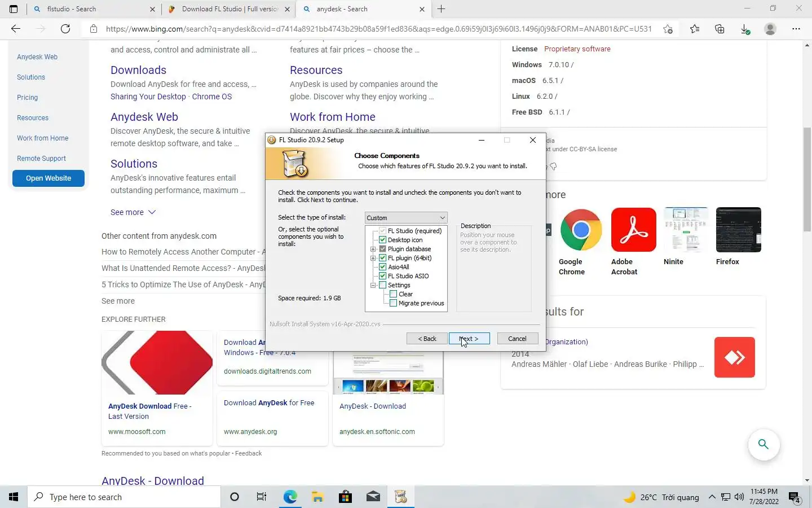Click the Ninite thumbnail

[x=686, y=230]
